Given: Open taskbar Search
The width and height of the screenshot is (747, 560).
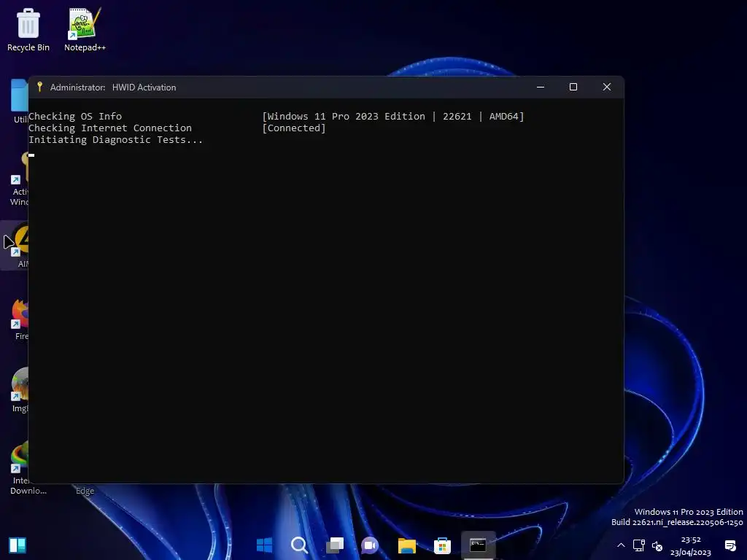Looking at the screenshot, I should (x=300, y=545).
